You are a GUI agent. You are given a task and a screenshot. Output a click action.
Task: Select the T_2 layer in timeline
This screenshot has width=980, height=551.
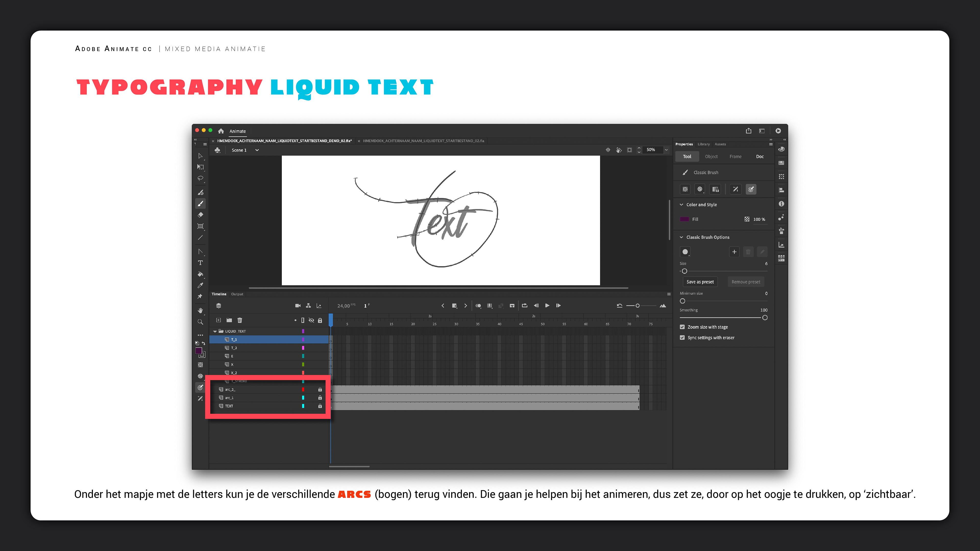tap(234, 348)
